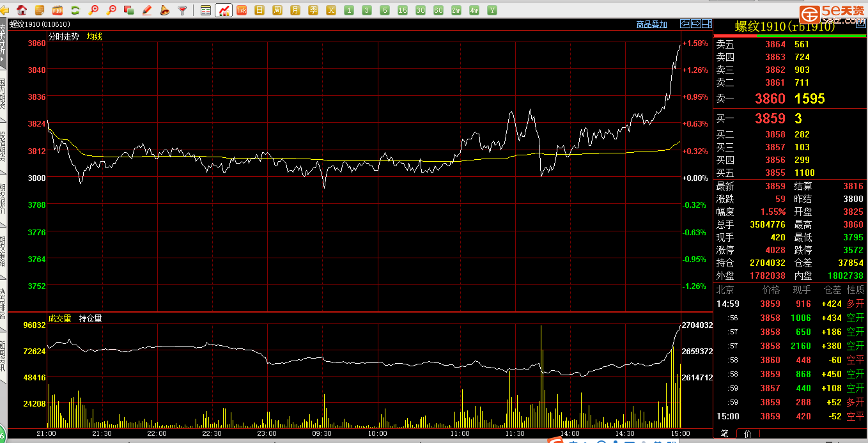Click the 卖五 price 3864
Image resolution: width=868 pixels, height=443 pixels.
[775, 44]
